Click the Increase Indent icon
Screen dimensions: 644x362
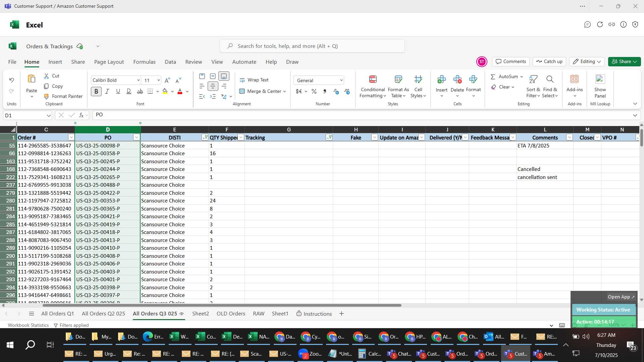pos(213,97)
